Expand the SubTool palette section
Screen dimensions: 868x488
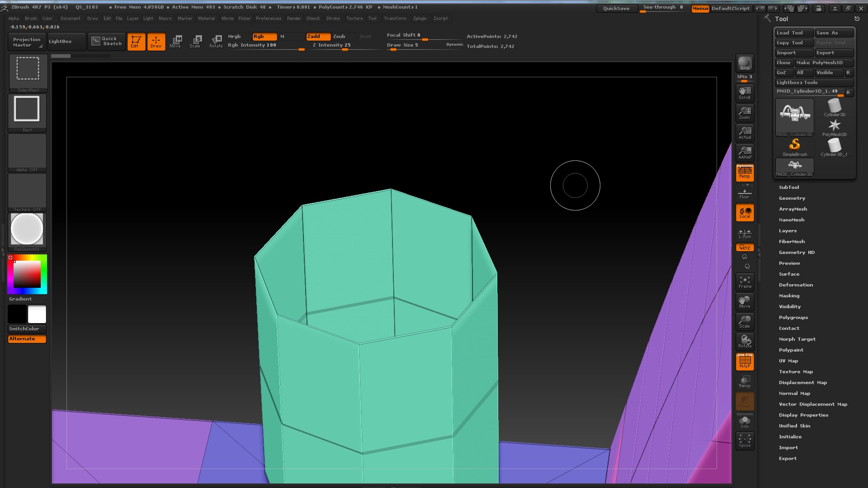click(x=789, y=187)
